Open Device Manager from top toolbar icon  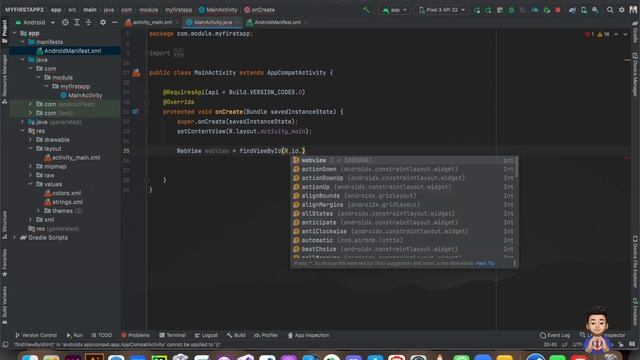click(584, 10)
